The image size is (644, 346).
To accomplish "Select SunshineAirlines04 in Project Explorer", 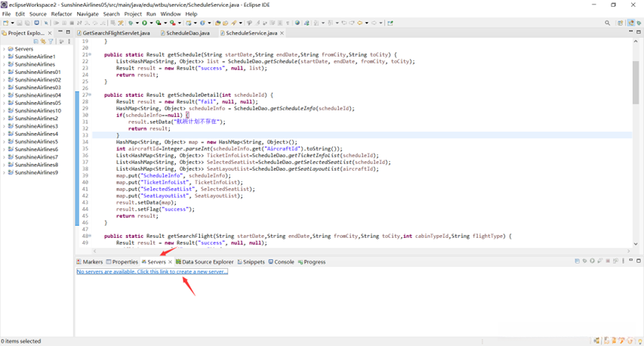I will pos(38,95).
